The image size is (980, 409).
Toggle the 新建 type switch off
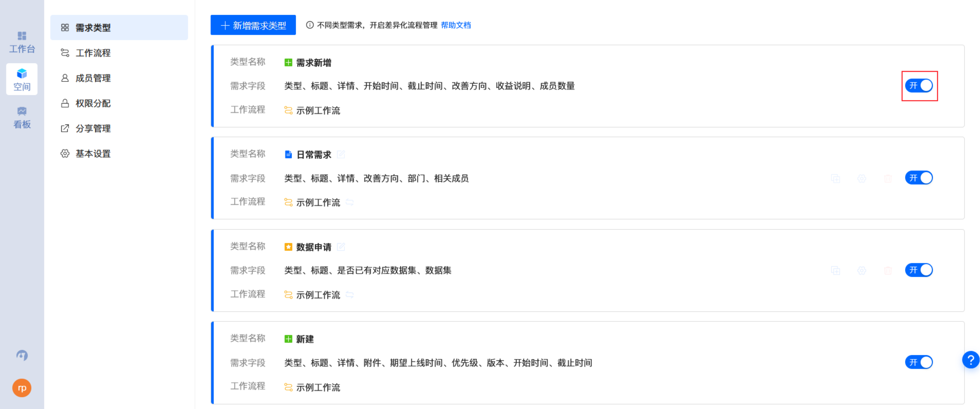(x=919, y=362)
